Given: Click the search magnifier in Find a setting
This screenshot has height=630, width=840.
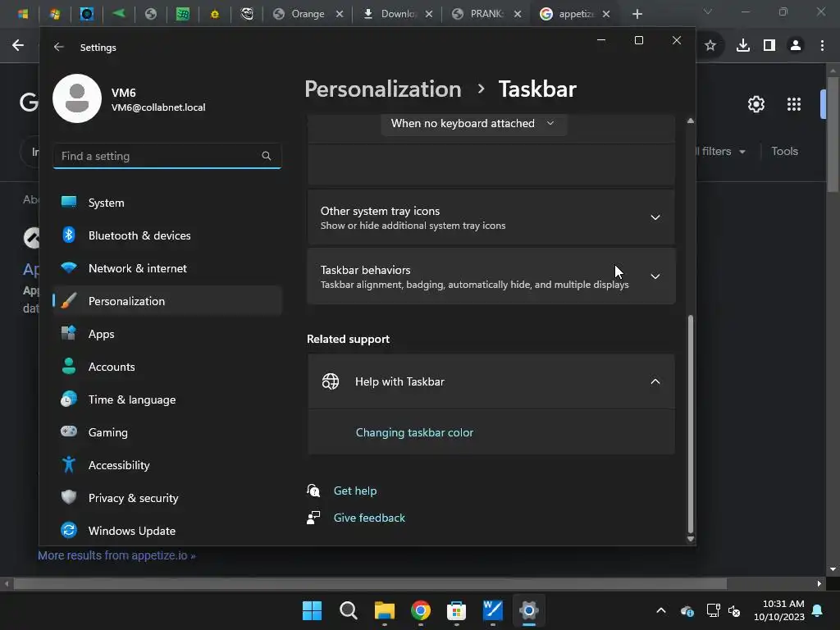Looking at the screenshot, I should pos(267,156).
